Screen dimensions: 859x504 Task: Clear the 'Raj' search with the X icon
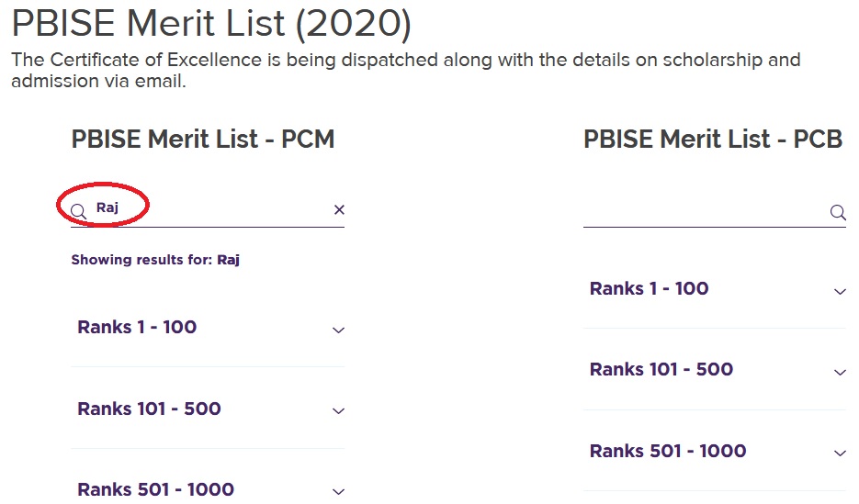pyautogui.click(x=339, y=210)
